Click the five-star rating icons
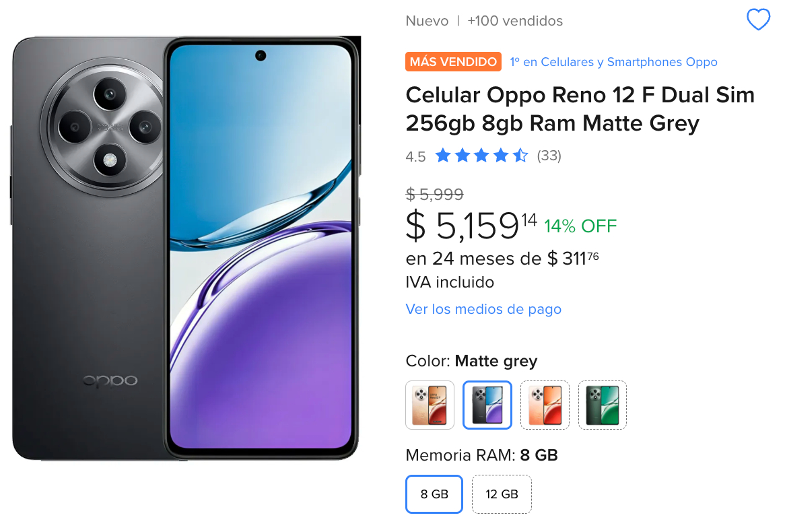The height and width of the screenshot is (532, 785). click(x=481, y=156)
